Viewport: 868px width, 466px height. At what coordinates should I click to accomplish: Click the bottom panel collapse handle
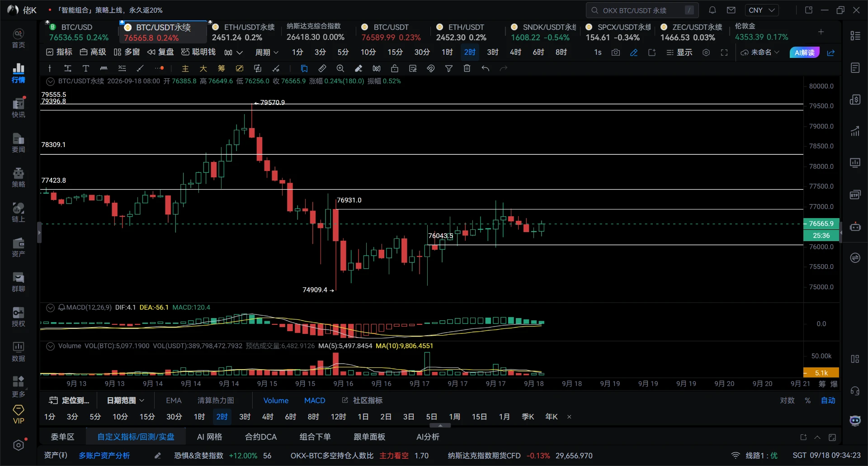440,425
